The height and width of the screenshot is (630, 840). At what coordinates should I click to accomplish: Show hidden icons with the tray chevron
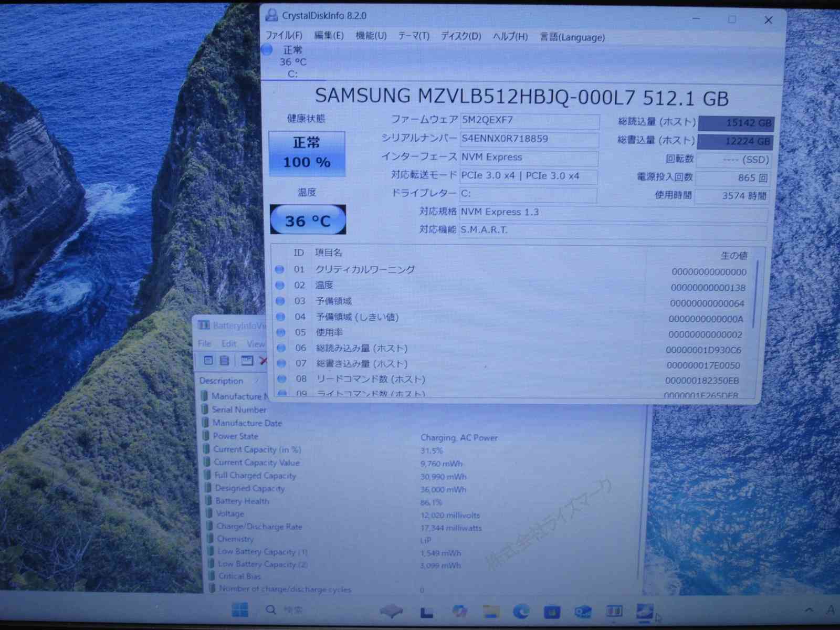tap(809, 610)
